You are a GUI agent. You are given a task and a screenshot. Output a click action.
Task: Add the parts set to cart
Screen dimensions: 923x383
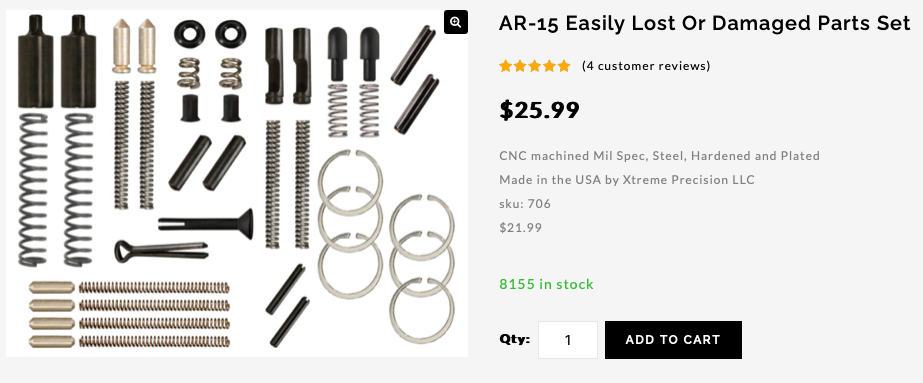click(673, 339)
